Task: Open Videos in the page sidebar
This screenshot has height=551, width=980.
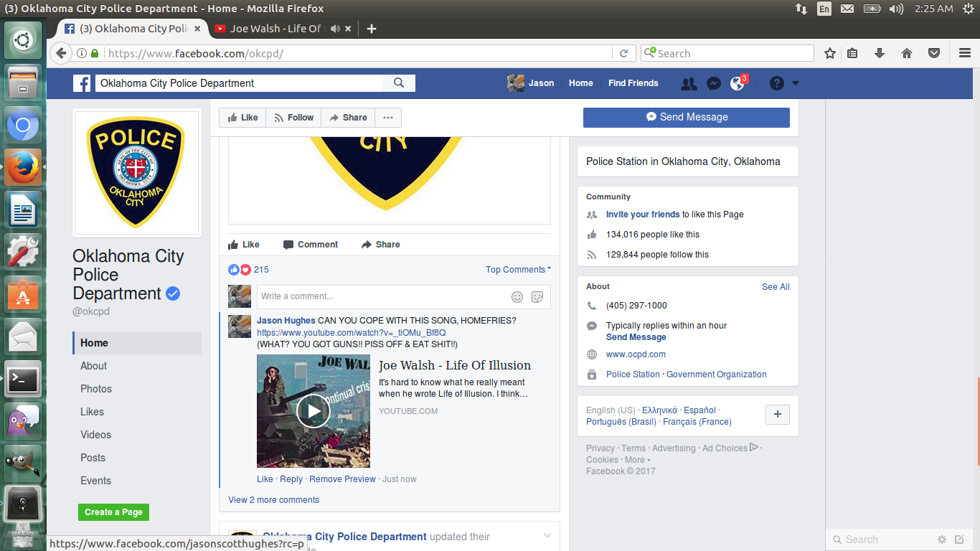Action: [x=95, y=435]
